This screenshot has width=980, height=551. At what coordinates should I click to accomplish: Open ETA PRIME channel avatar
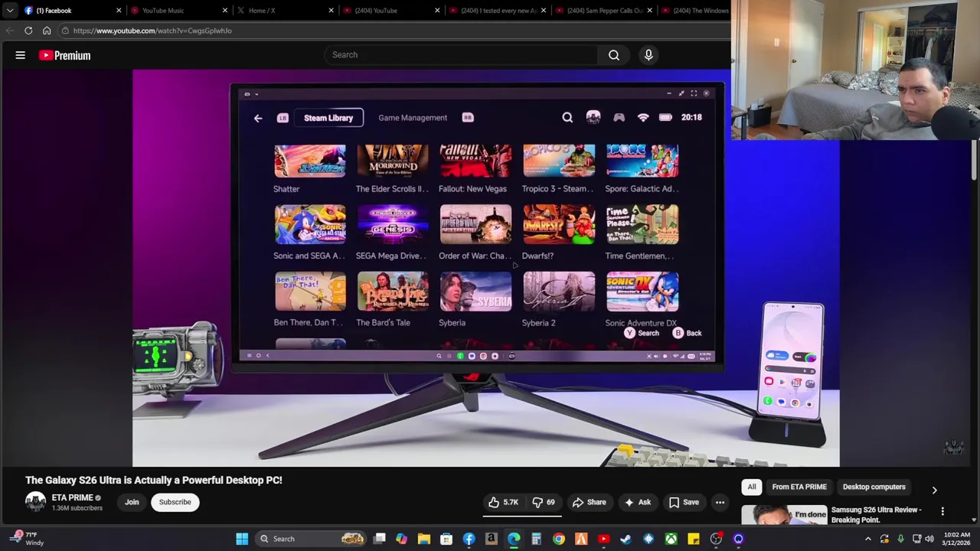pyautogui.click(x=35, y=502)
